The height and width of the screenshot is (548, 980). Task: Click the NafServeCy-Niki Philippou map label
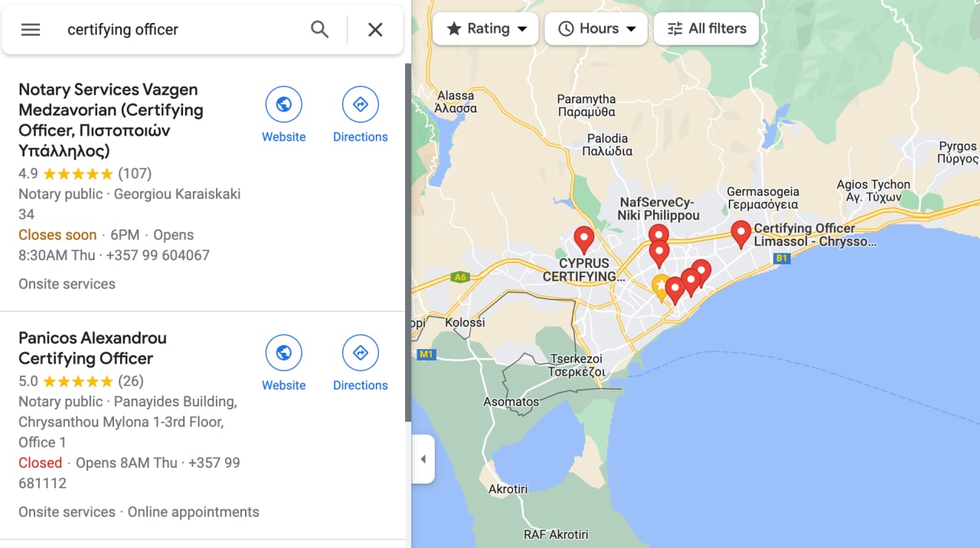pyautogui.click(x=658, y=209)
